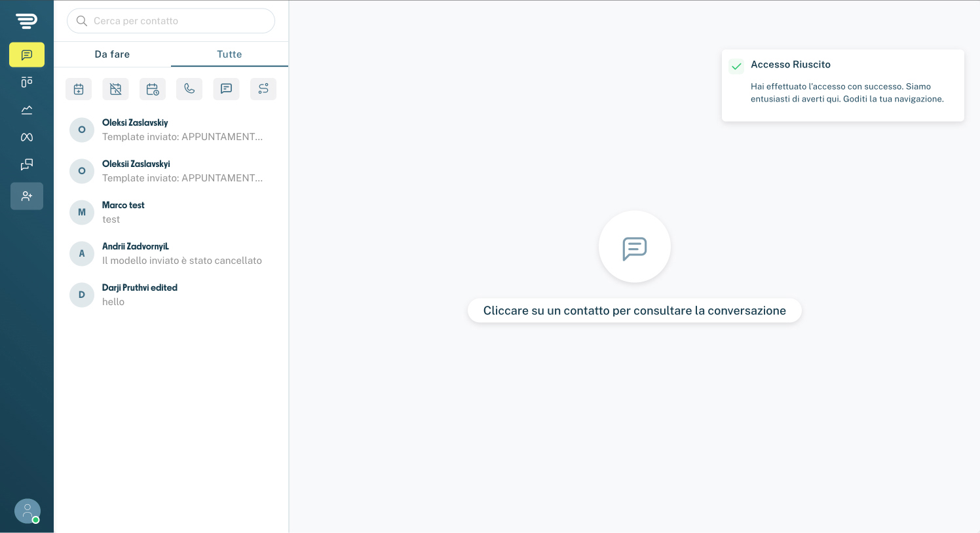Switch to the Tutte tab
The height and width of the screenshot is (533, 980).
pos(229,54)
